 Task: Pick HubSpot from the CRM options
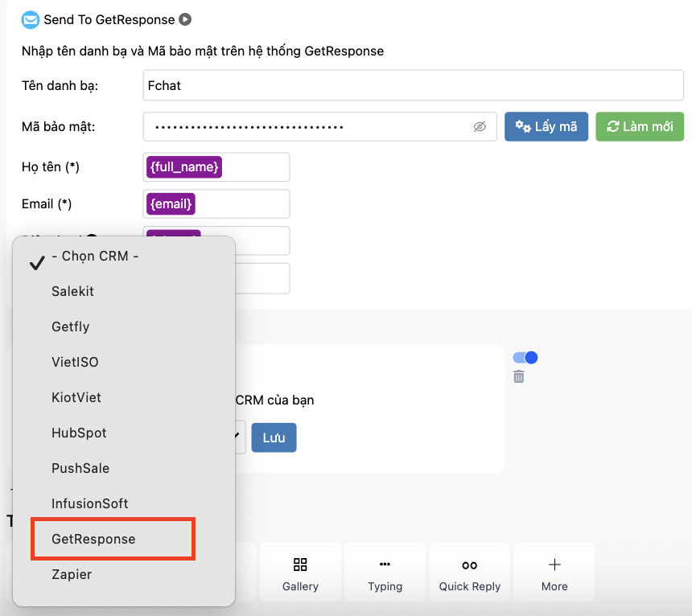tap(124, 433)
